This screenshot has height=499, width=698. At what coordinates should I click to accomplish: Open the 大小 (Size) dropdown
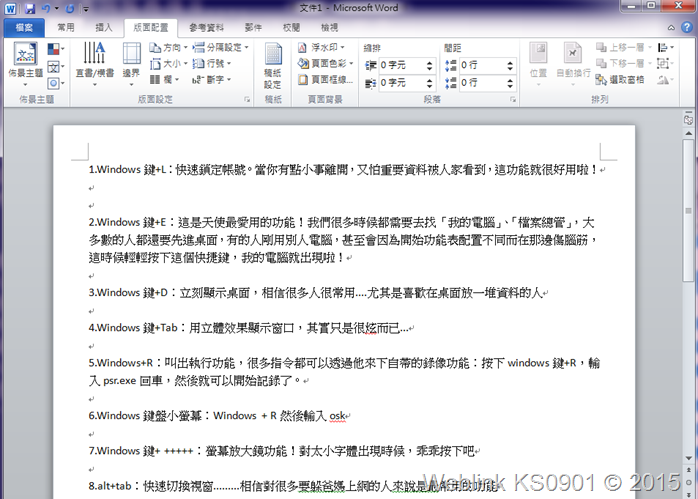pyautogui.click(x=168, y=64)
